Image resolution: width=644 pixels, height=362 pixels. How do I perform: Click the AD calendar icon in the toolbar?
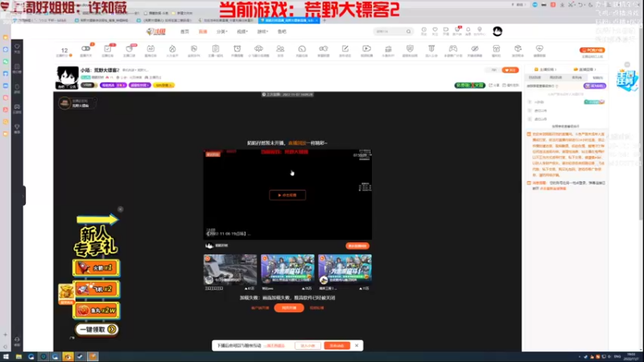pyautogui.click(x=151, y=49)
